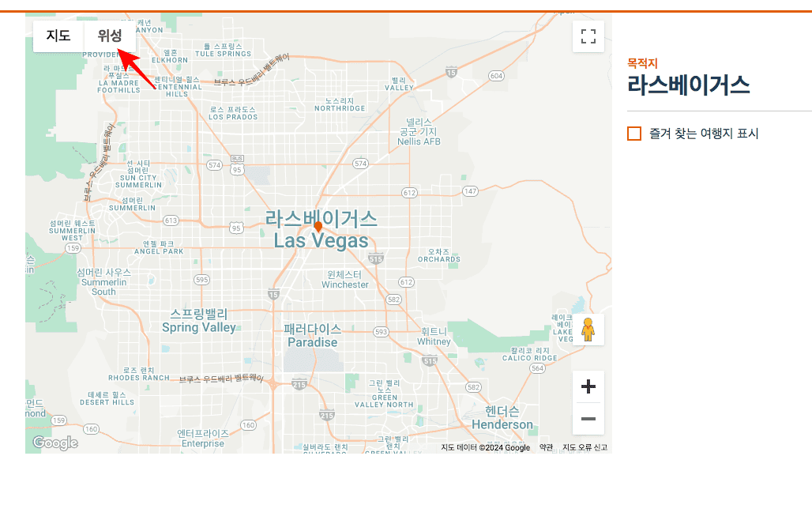Click the route 160 shield near Enterprise
The height and width of the screenshot is (520, 812).
coord(249,425)
